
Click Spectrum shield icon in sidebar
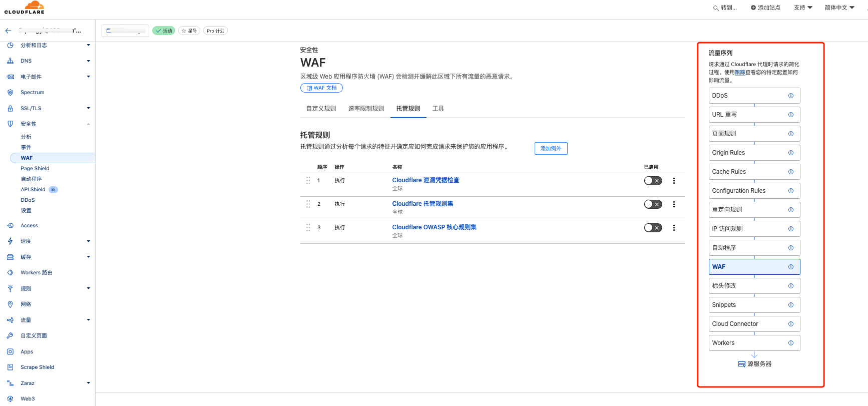coord(10,93)
